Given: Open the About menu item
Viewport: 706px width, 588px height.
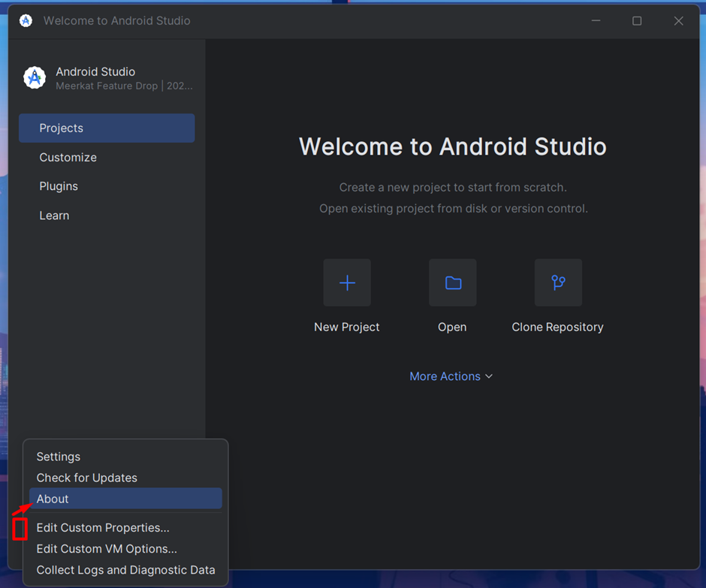Looking at the screenshot, I should [125, 499].
